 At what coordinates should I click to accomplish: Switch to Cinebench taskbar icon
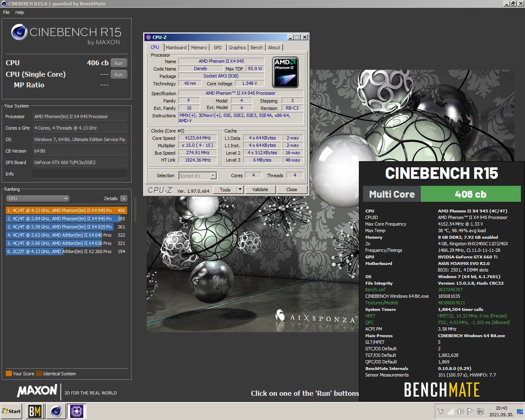click(x=56, y=411)
